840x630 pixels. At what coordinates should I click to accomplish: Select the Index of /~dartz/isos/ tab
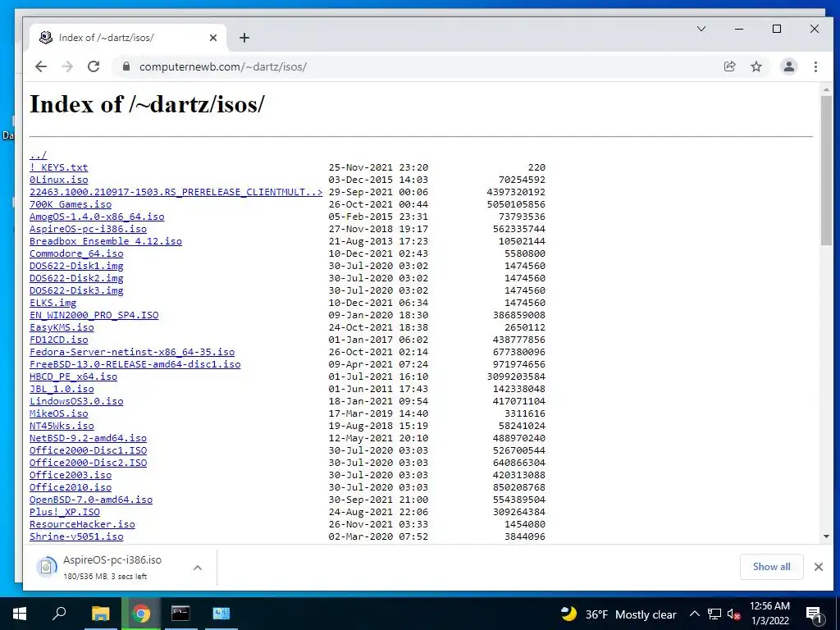pos(127,38)
